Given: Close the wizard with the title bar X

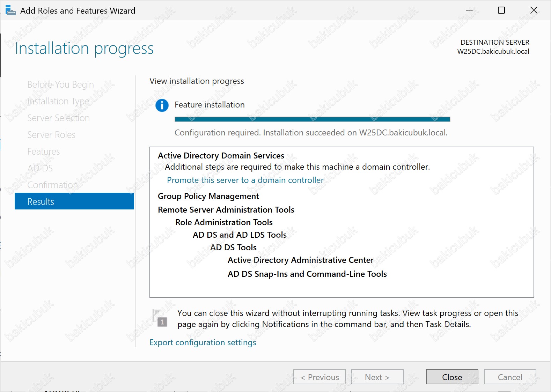Looking at the screenshot, I should 534,10.
